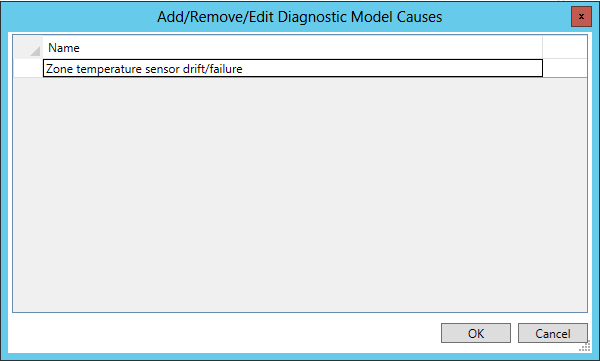Click the blank end of the cause name text box
Screen dimensions: 600x361
[x=392, y=69]
